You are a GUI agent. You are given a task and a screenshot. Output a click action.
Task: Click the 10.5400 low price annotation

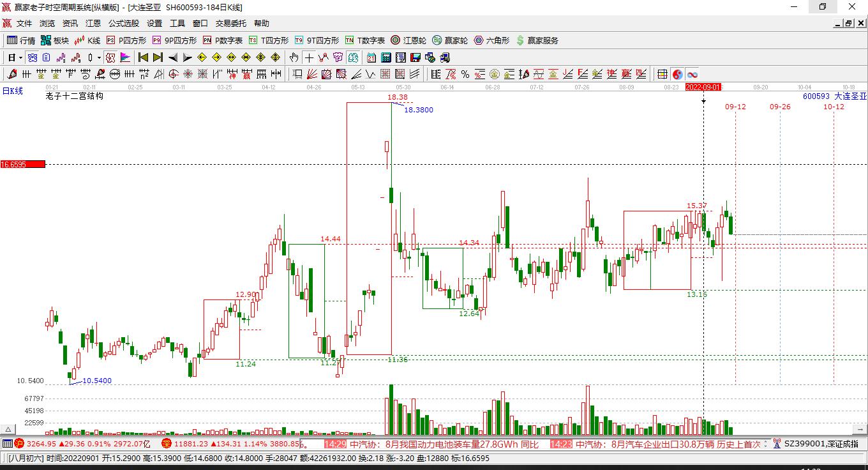coord(97,381)
